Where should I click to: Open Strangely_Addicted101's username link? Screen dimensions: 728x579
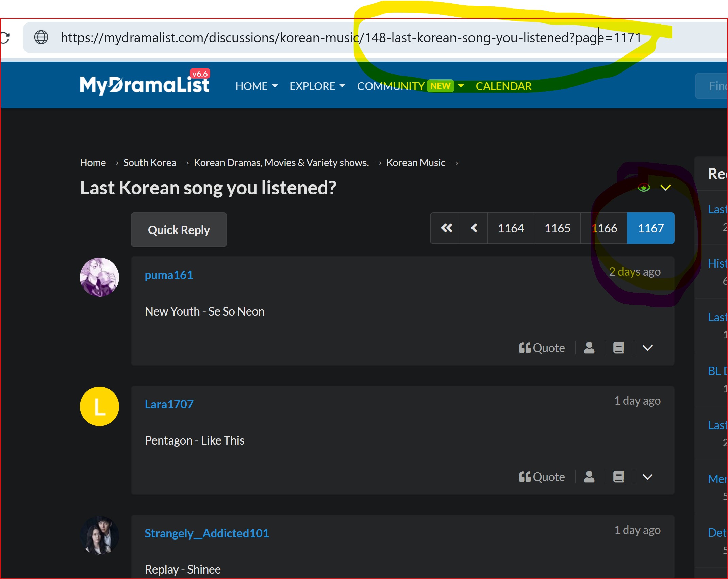click(x=207, y=533)
